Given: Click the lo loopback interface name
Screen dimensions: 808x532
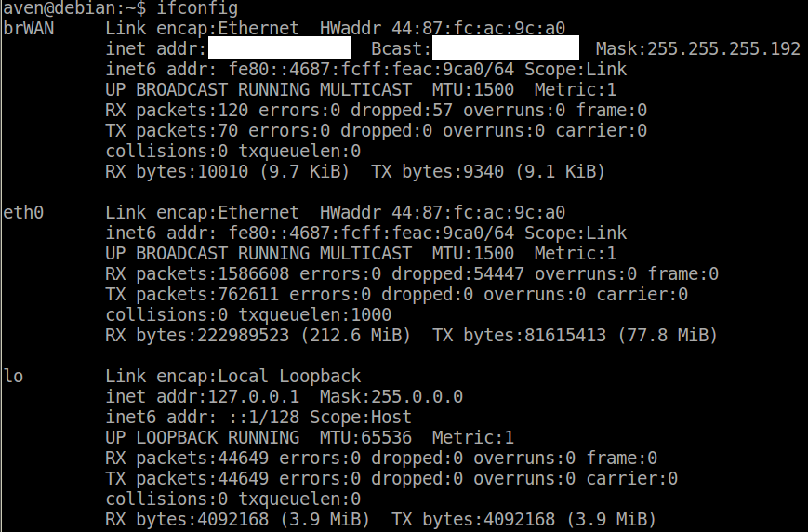Looking at the screenshot, I should (13, 376).
